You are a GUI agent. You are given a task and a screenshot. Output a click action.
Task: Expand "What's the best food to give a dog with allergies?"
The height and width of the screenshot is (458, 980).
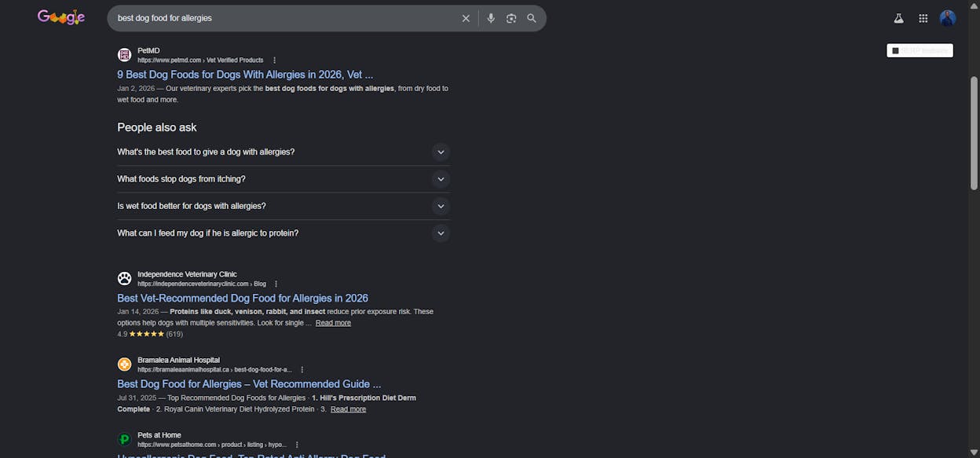283,152
